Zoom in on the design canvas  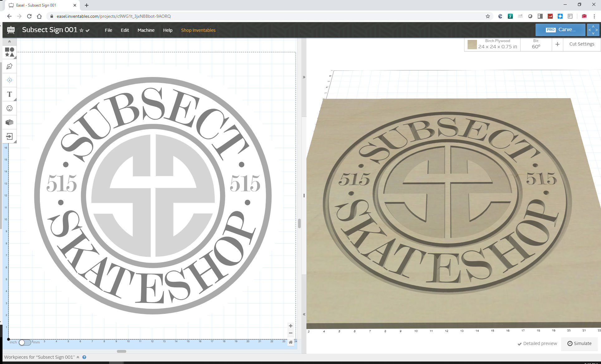click(291, 326)
